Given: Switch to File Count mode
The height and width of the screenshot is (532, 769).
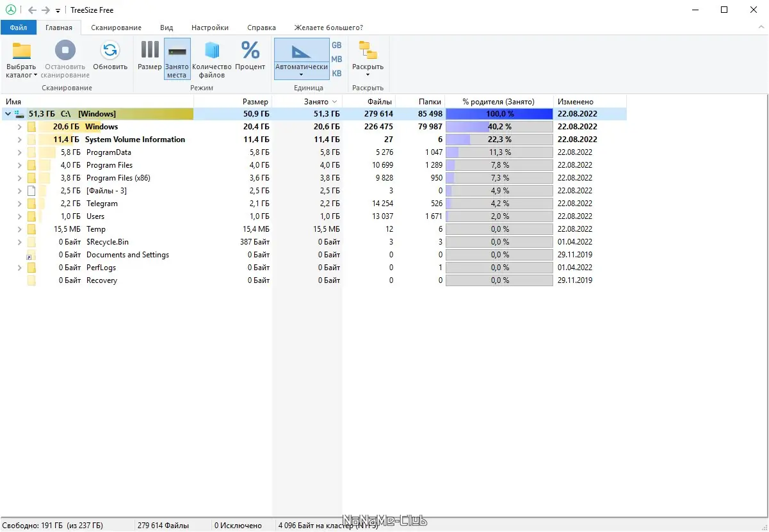Looking at the screenshot, I should [x=212, y=59].
